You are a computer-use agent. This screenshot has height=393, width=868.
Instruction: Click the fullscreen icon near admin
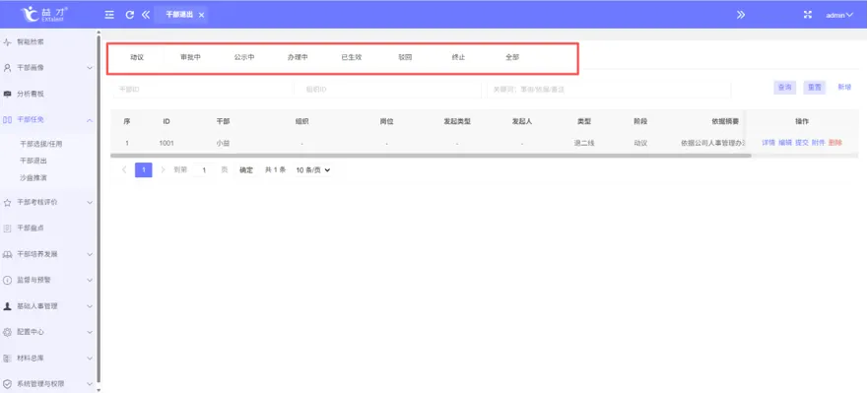pyautogui.click(x=807, y=15)
